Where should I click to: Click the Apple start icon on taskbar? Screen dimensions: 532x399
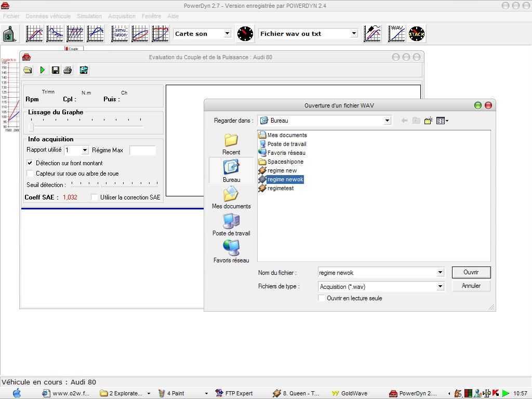17,393
